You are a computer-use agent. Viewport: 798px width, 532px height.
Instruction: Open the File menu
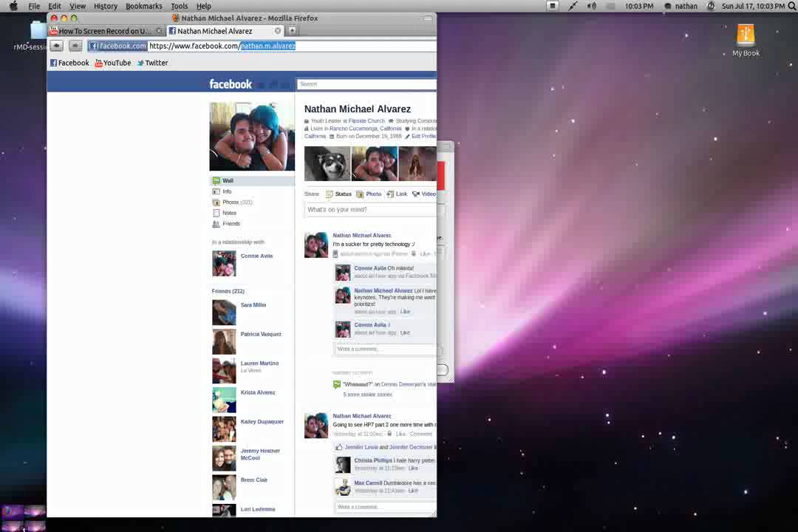34,6
